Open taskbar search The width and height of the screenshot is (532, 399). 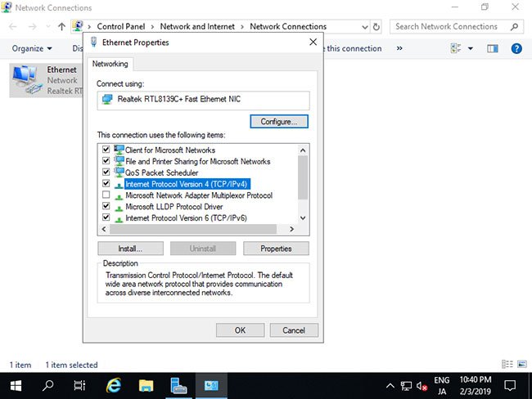click(47, 386)
